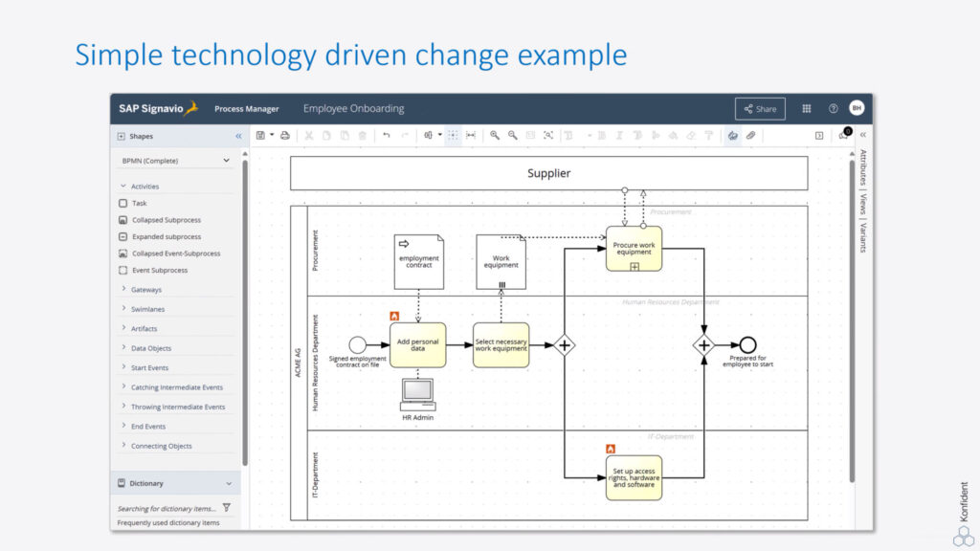Click the paperclip attachment icon
This screenshot has width=980, height=551.
pos(750,135)
